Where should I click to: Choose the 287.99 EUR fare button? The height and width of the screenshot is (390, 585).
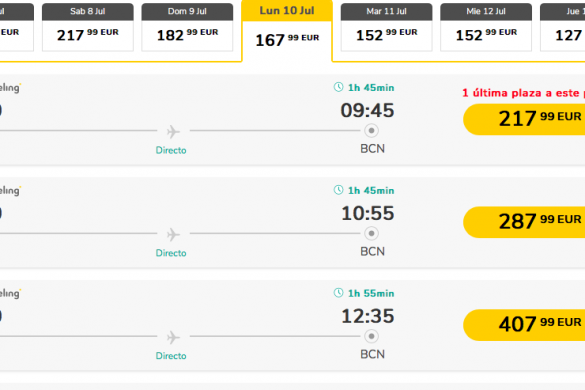coord(524,222)
